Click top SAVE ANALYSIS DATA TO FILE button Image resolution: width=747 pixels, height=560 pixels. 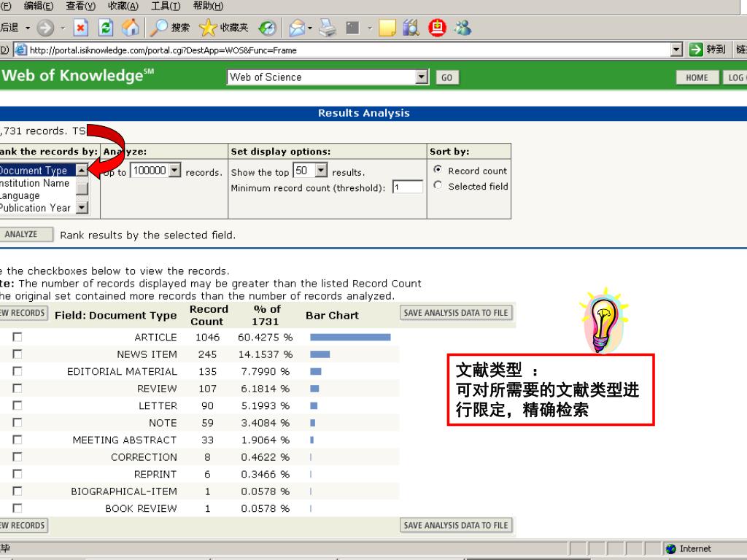pyautogui.click(x=456, y=313)
